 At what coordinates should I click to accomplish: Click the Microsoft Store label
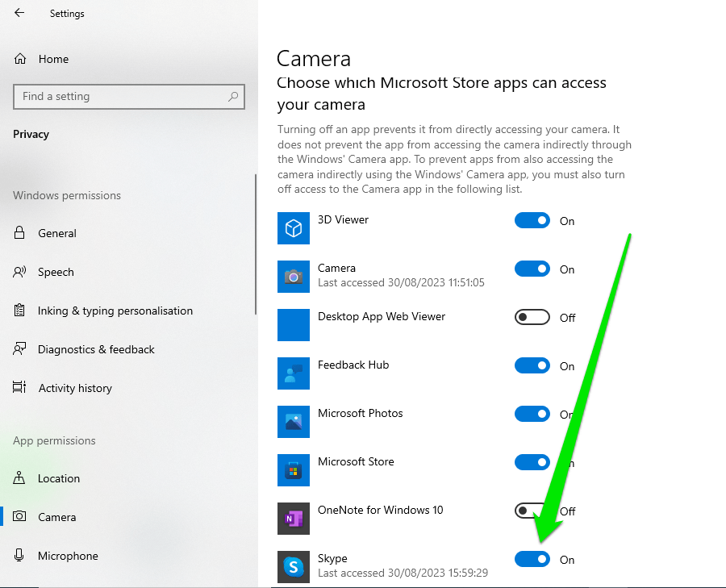(356, 461)
